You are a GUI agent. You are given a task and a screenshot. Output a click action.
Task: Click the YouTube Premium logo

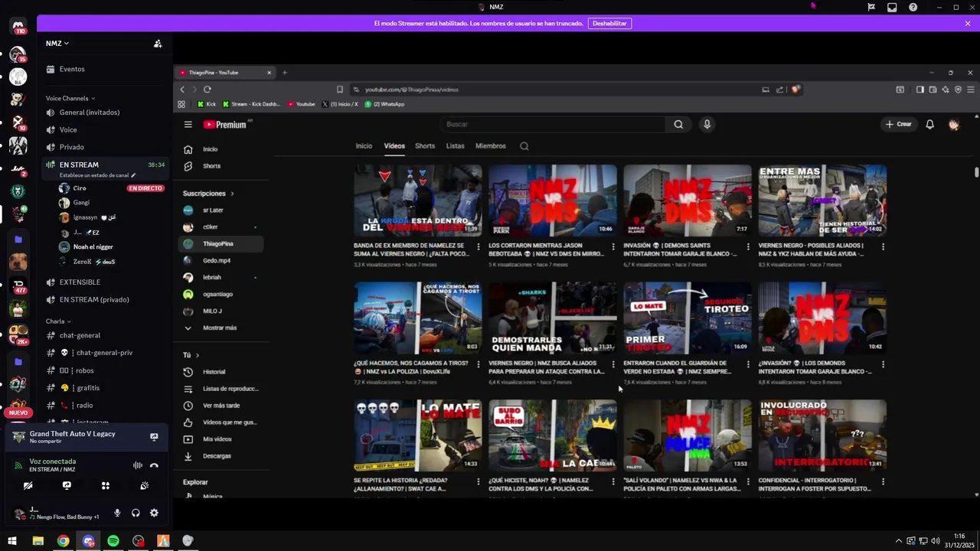(x=225, y=124)
